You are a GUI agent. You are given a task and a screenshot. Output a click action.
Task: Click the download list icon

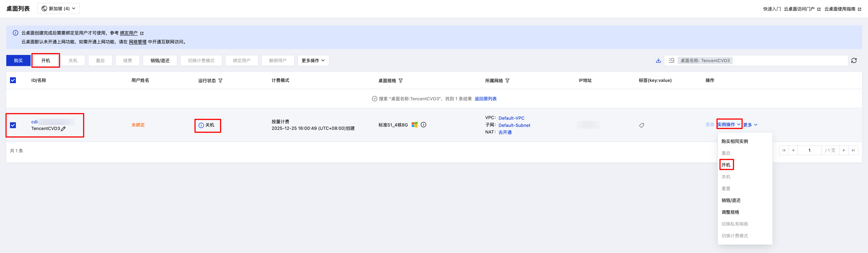pos(658,61)
